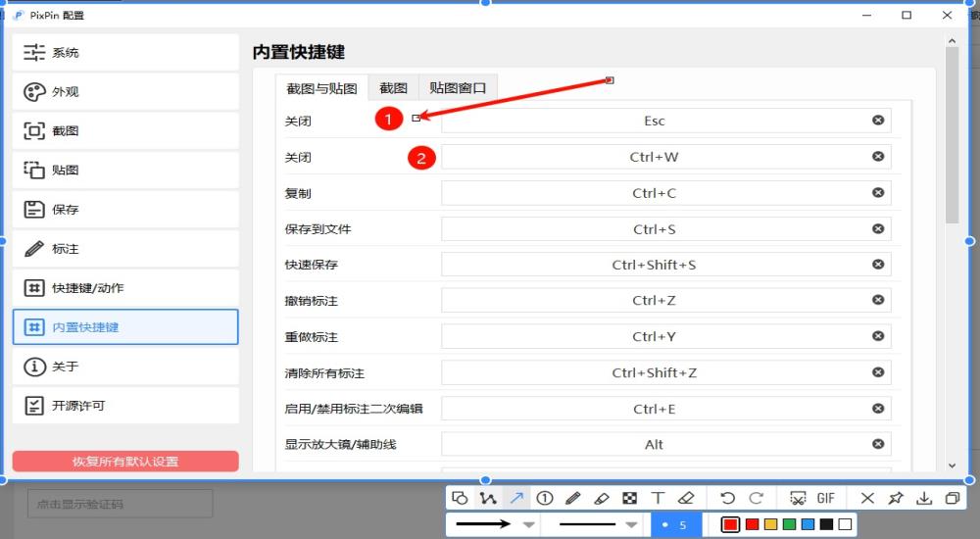
Task: Open the line style dropdown
Action: [632, 525]
